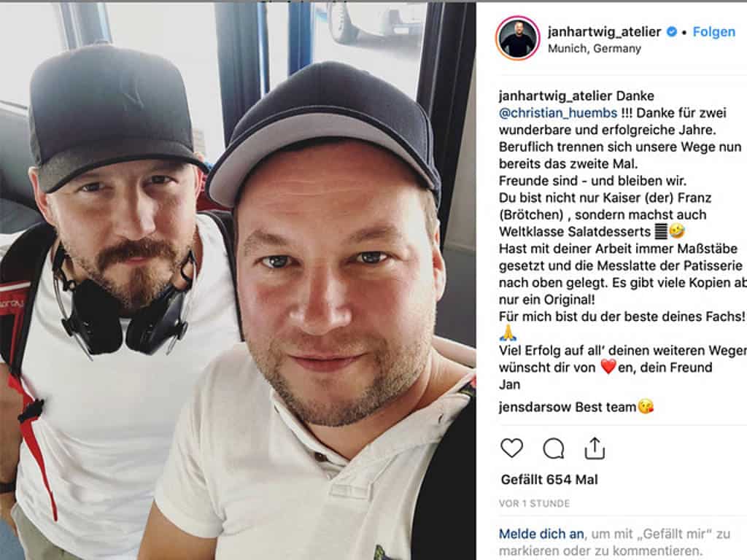Viewport: 747px width, 560px height.
Task: Click the red heart emoji in caption
Action: [x=608, y=367]
